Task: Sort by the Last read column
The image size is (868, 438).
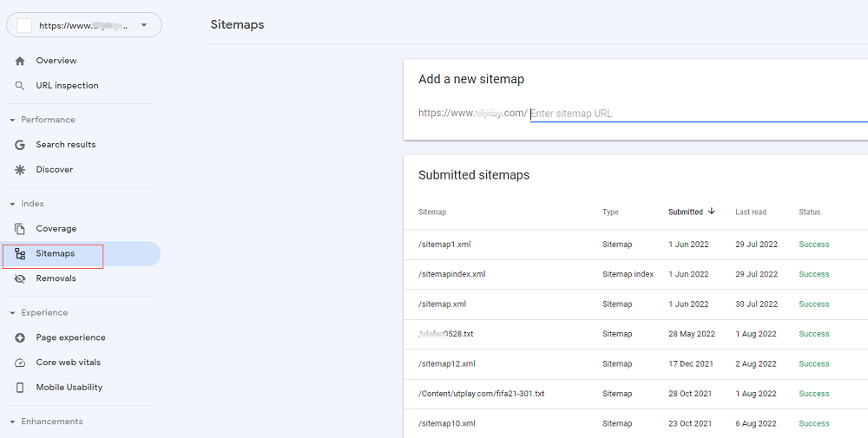Action: 751,212
